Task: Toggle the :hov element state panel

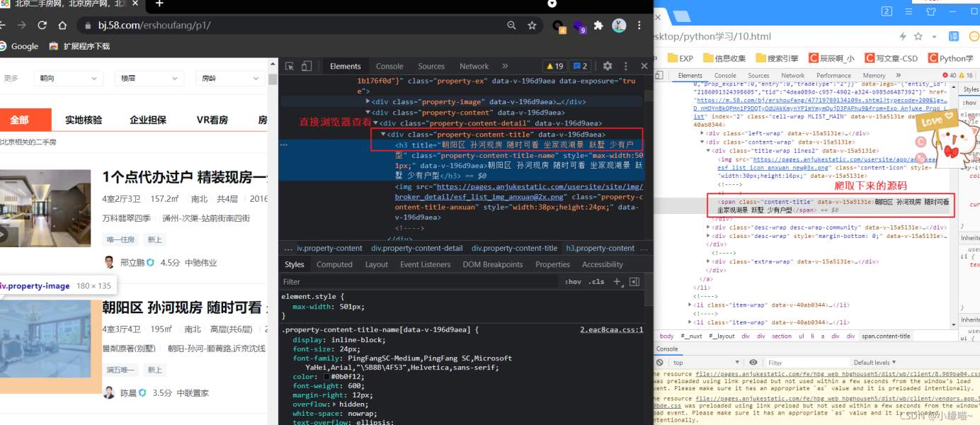Action: click(x=572, y=281)
